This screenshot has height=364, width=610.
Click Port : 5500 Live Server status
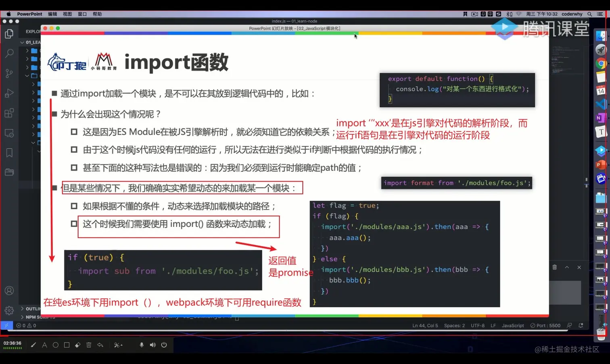tap(545, 325)
